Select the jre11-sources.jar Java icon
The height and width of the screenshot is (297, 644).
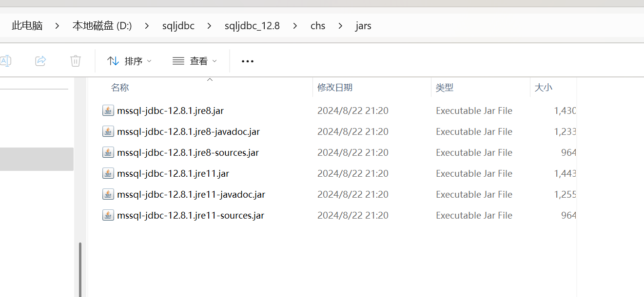coord(108,215)
